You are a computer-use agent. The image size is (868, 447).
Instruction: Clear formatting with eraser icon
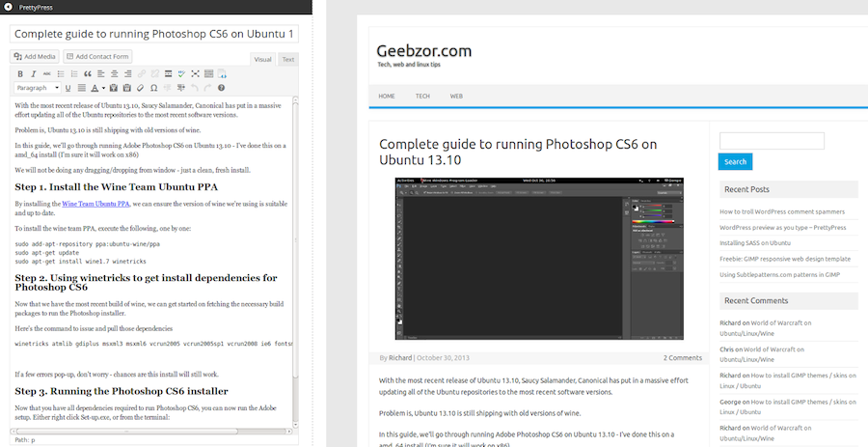[140, 88]
